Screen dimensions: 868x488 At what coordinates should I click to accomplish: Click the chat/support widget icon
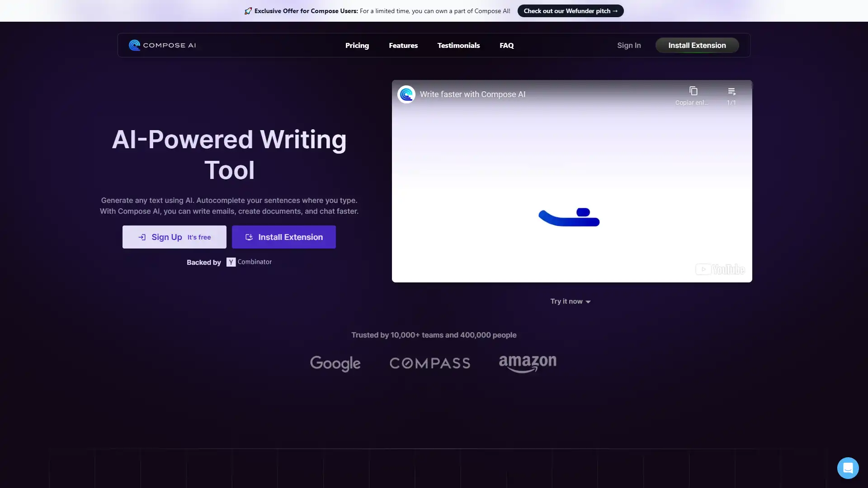tap(848, 468)
